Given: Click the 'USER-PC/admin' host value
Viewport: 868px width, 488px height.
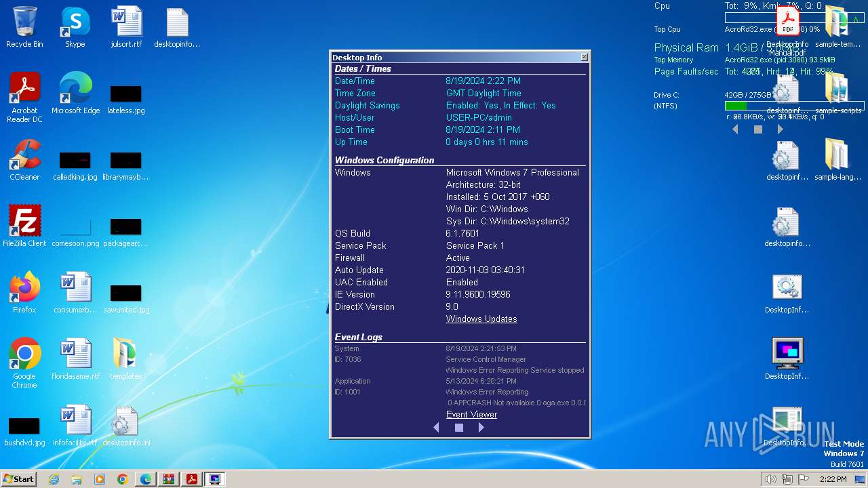Looking at the screenshot, I should [479, 118].
